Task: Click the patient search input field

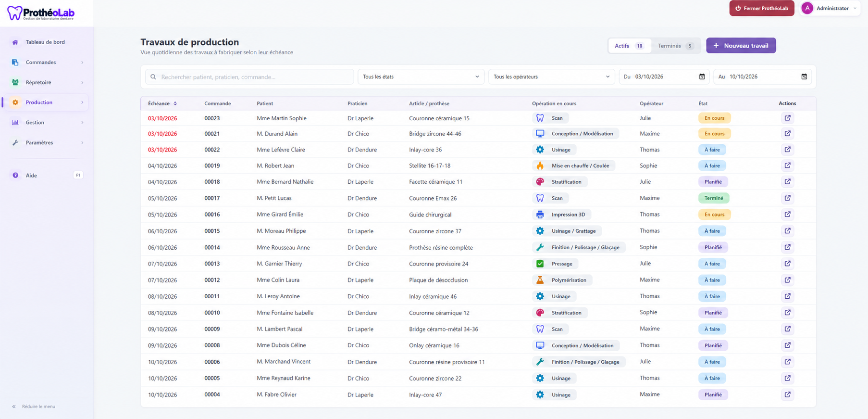Action: 249,76
